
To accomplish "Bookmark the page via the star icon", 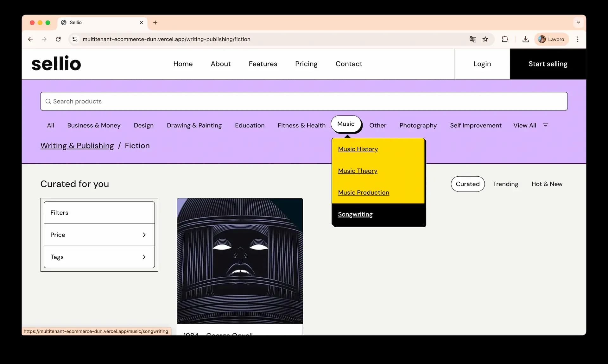I will [x=485, y=39].
